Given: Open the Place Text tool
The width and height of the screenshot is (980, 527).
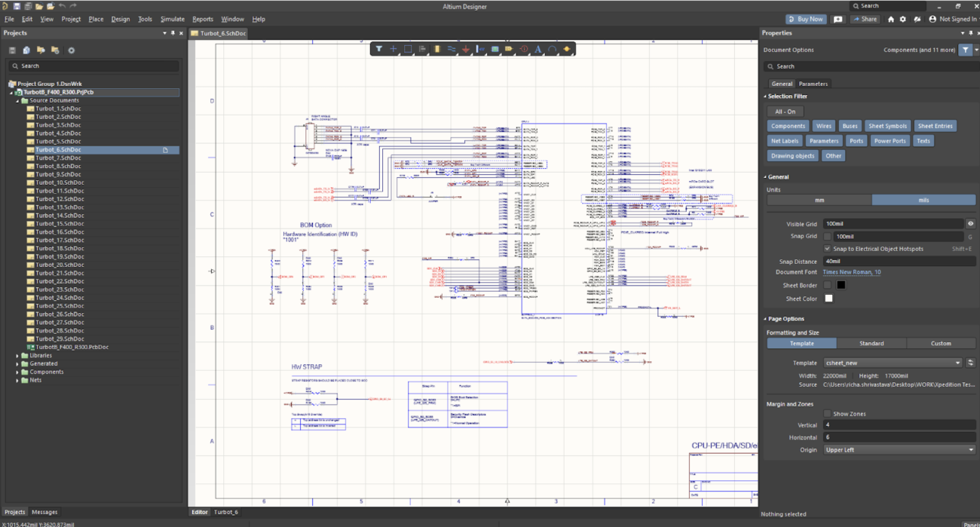Looking at the screenshot, I should [537, 48].
